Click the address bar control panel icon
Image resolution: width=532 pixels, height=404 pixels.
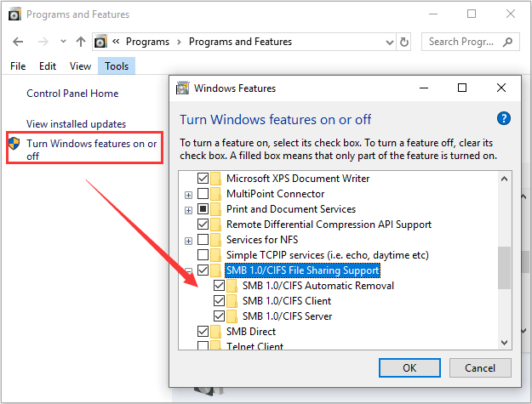pos(100,42)
